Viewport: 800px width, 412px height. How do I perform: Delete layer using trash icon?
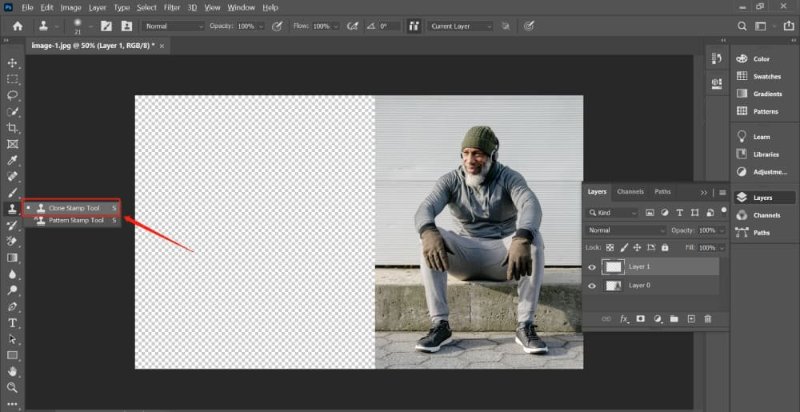coord(708,318)
